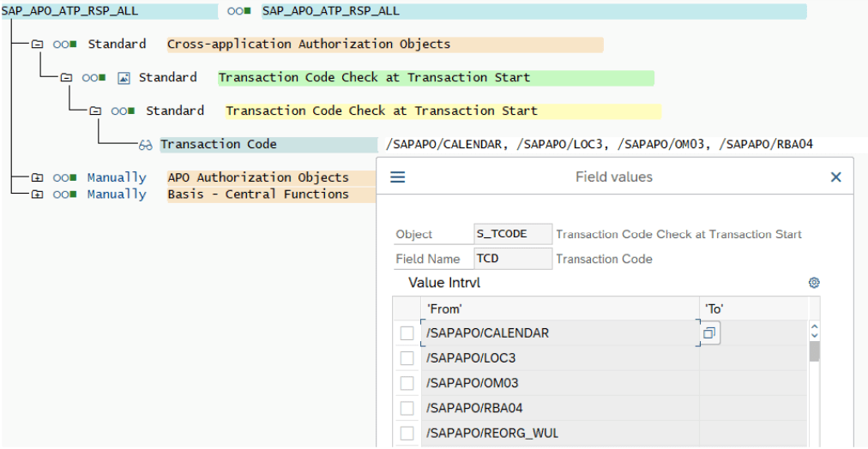Screen dimensions: 868x449
Task: Click status lights on Cross-application Authorization row
Action: point(65,45)
